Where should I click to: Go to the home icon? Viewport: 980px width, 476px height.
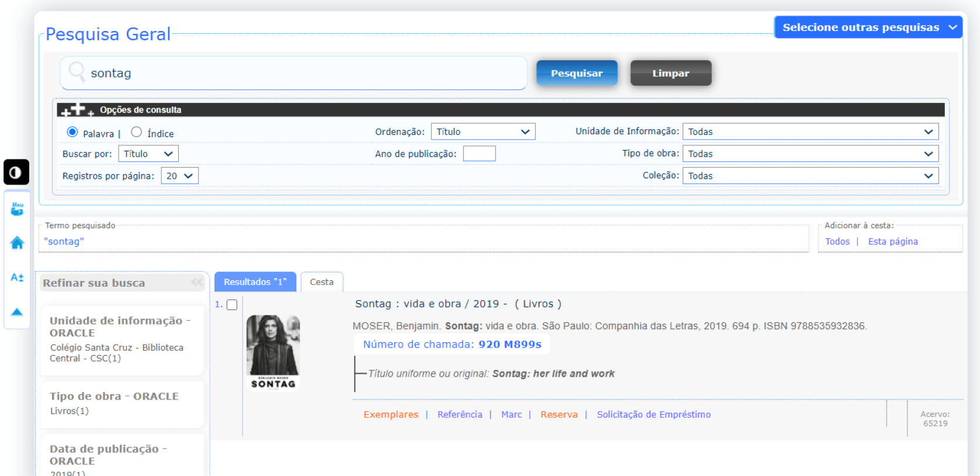pos(17,243)
